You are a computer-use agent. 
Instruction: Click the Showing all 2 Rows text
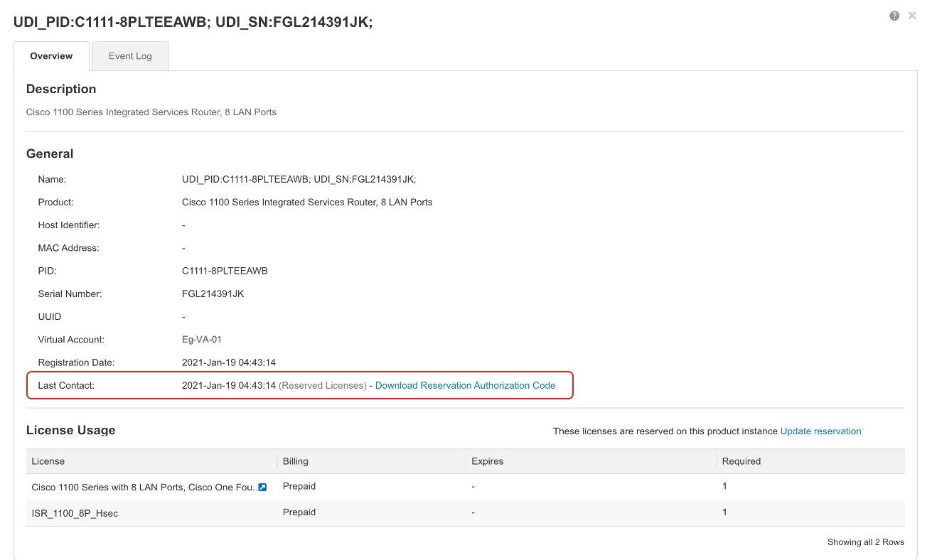tap(866, 542)
